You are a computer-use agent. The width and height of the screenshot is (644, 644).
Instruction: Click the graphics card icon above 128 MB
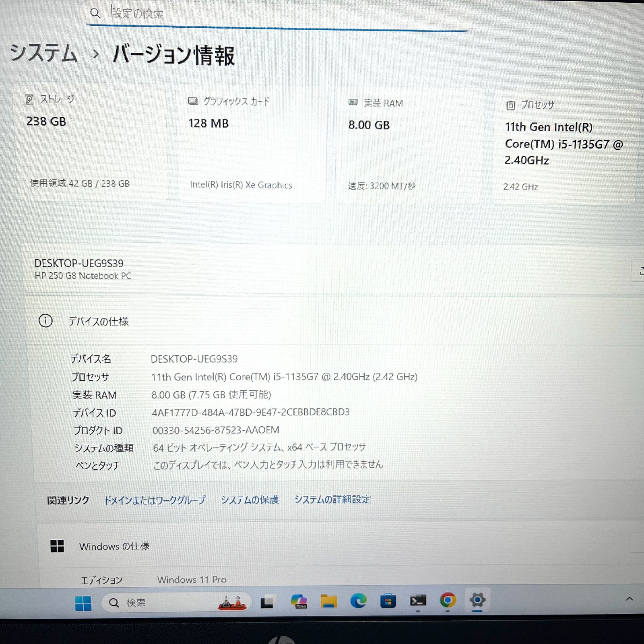pos(193,101)
